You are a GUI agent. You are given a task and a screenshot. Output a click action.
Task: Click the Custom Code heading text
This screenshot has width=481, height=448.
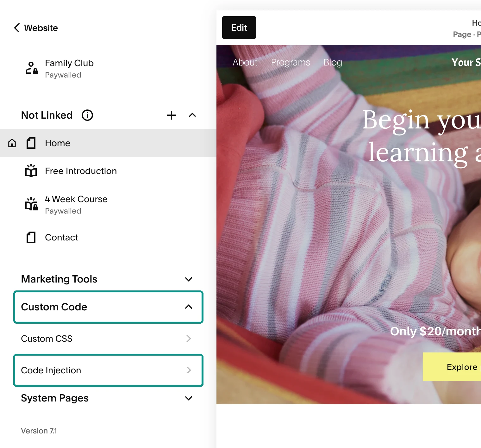[54, 307]
